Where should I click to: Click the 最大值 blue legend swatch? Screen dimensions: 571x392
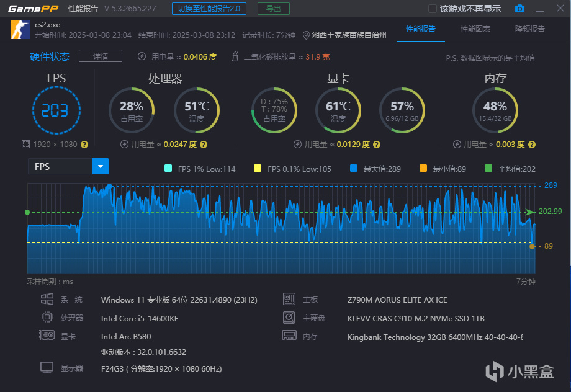[354, 168]
